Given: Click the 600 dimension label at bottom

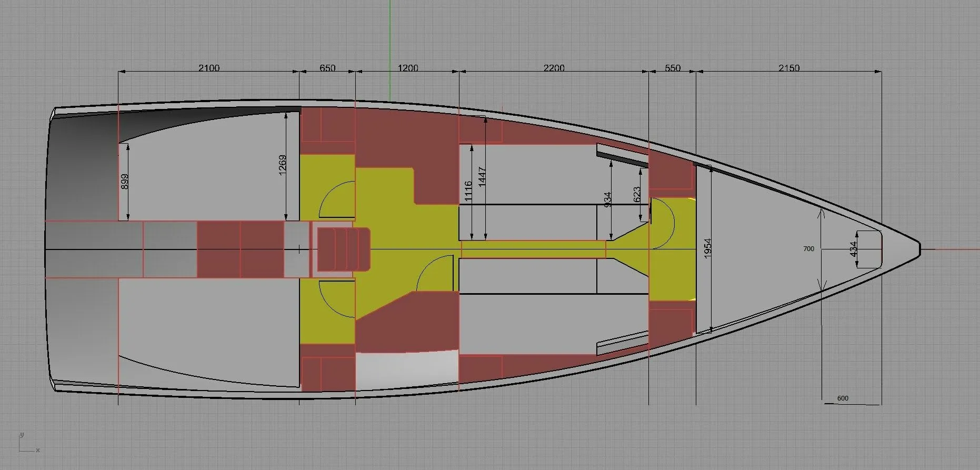Looking at the screenshot, I should [x=843, y=398].
